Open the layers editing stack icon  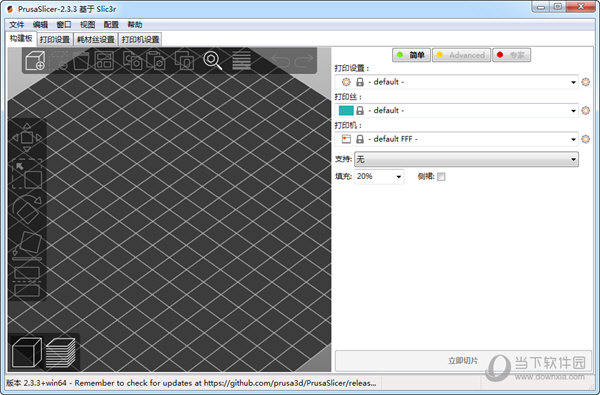tap(241, 60)
